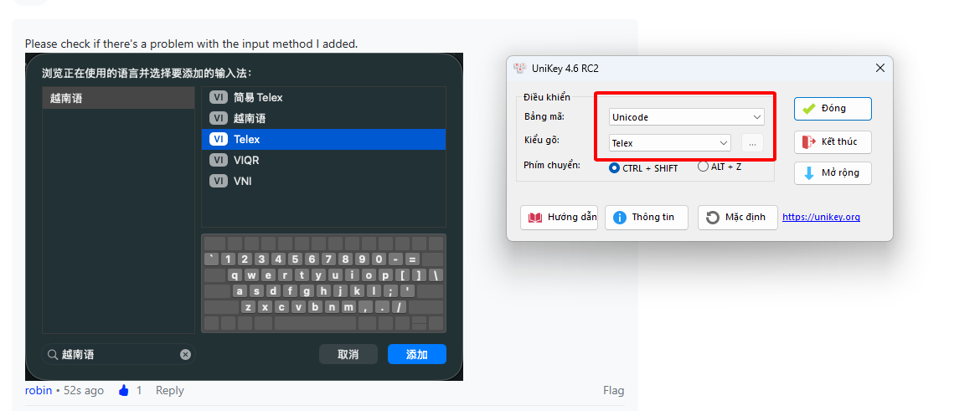
Task: Show Thông tin about information
Action: pos(646,218)
